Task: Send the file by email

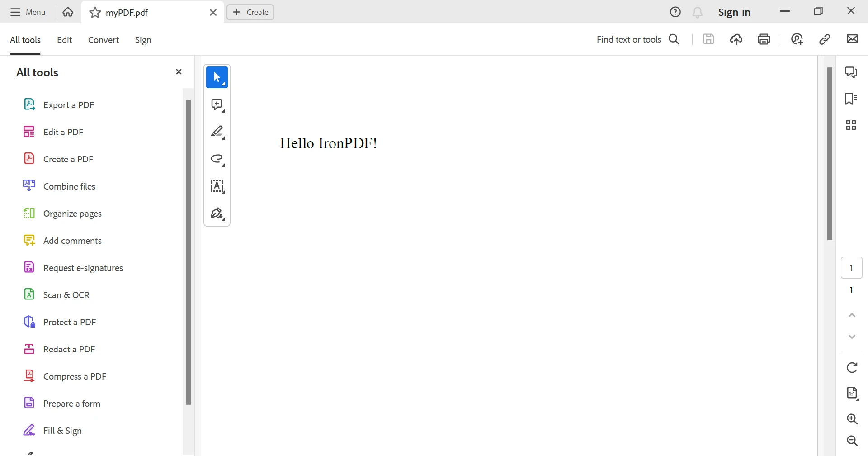Action: pyautogui.click(x=852, y=39)
